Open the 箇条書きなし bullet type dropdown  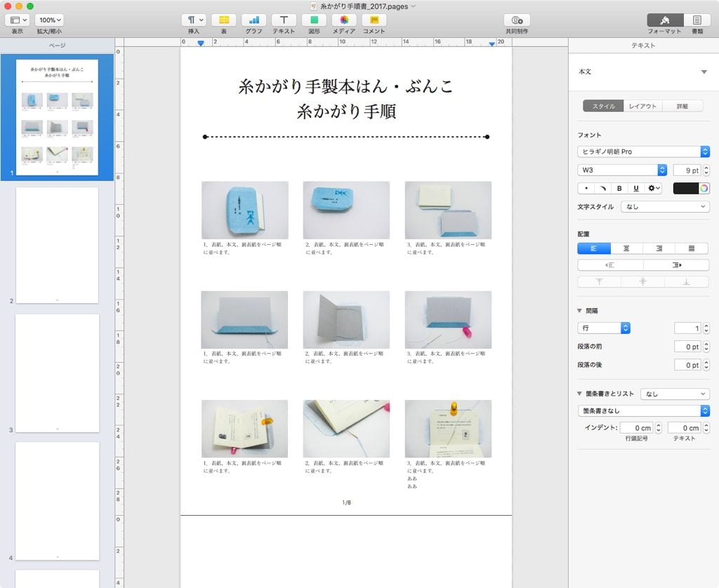(x=643, y=410)
